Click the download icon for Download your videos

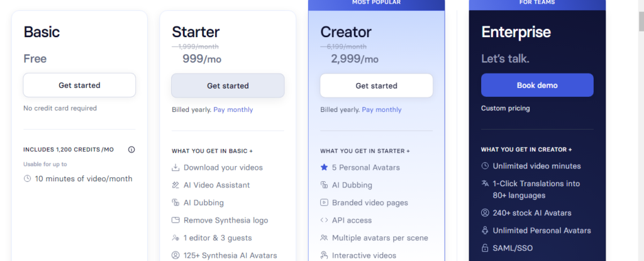pos(175,168)
